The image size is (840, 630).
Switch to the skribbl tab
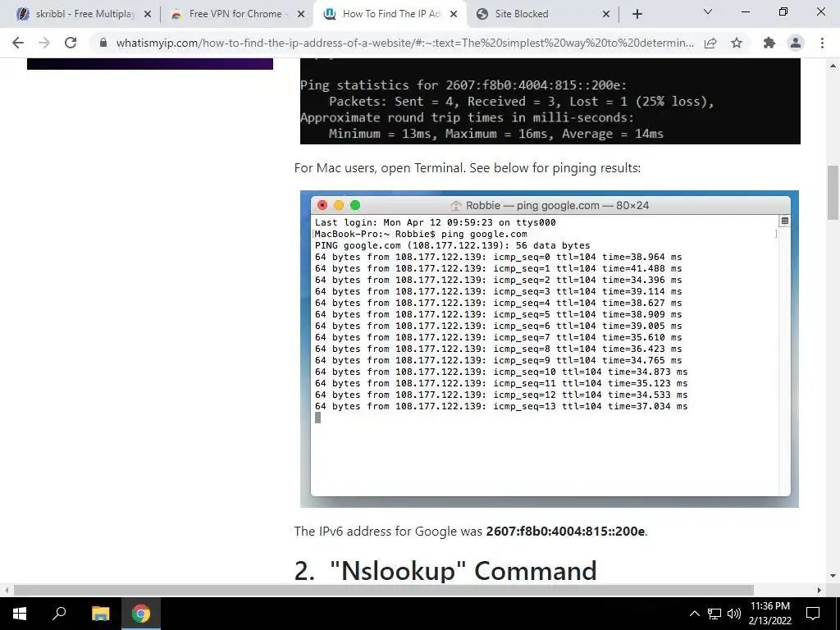[84, 14]
